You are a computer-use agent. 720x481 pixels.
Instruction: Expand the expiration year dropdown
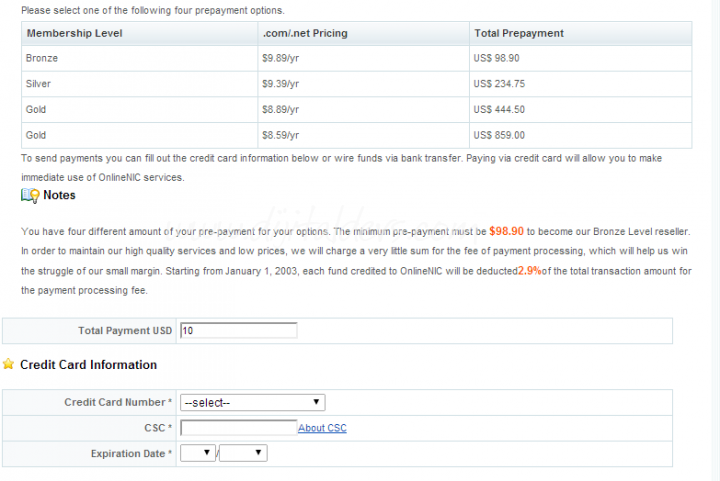[x=243, y=454]
